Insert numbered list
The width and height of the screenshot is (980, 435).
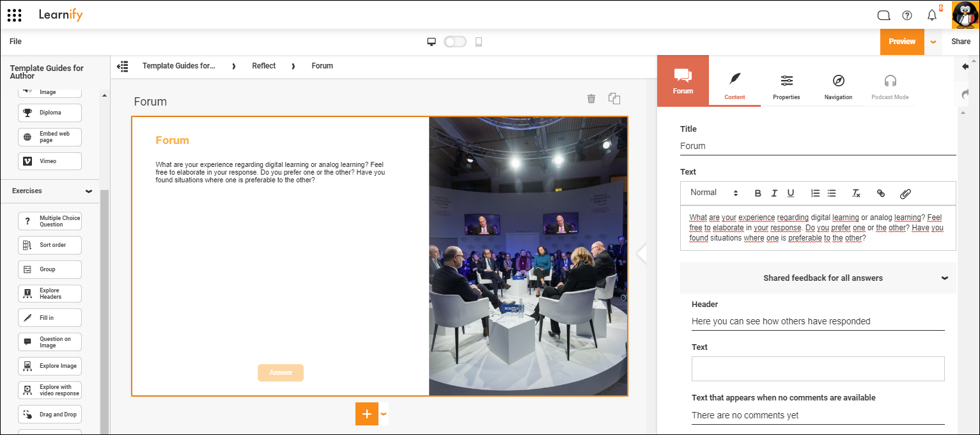pos(815,193)
